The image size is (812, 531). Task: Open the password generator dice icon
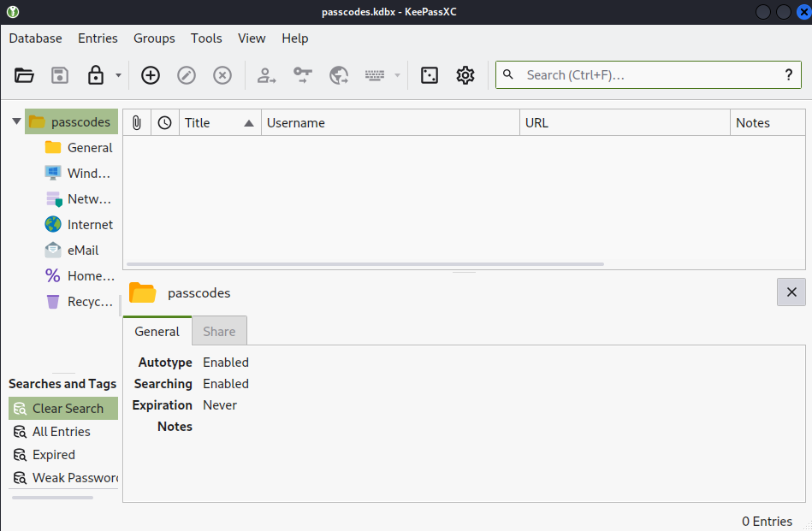[430, 75]
